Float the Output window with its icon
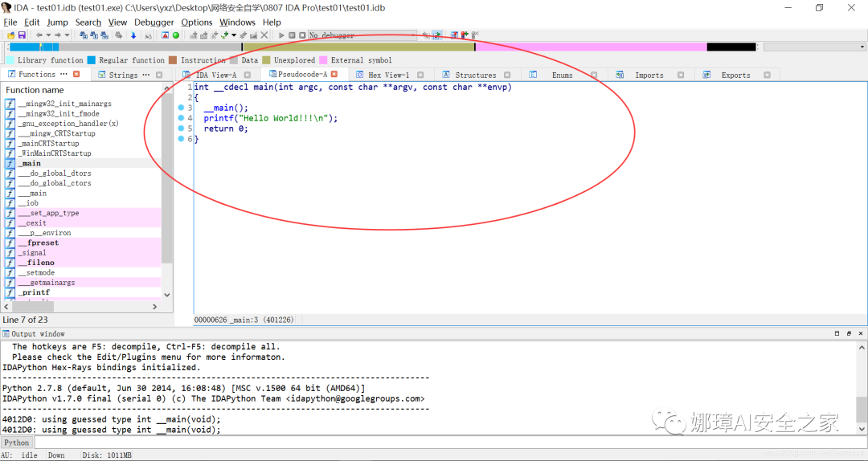This screenshot has height=461, width=868. [x=837, y=334]
